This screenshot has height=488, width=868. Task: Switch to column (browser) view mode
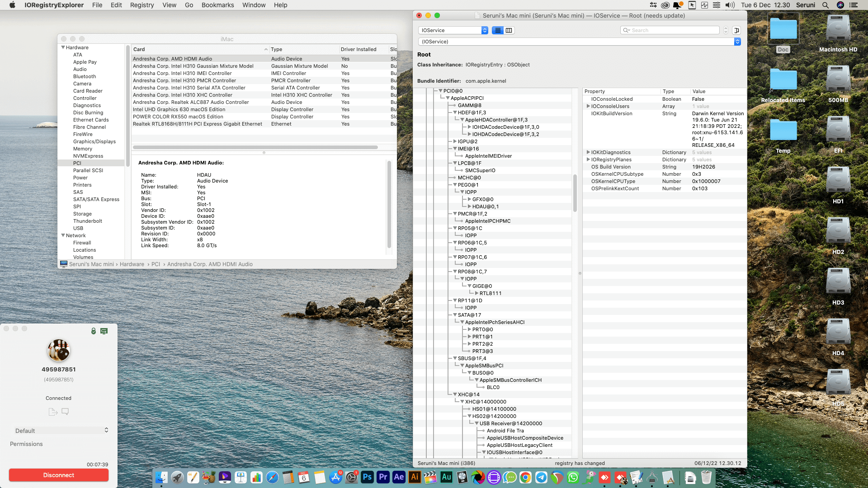(509, 30)
